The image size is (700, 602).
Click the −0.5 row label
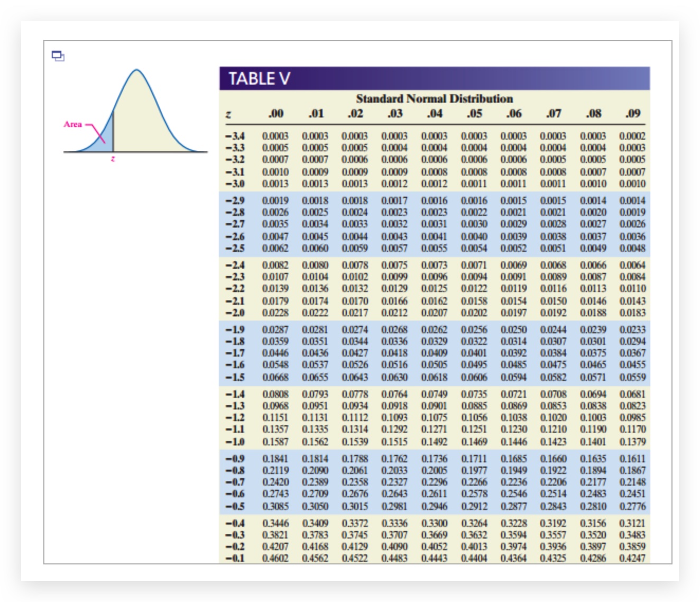[x=235, y=506]
